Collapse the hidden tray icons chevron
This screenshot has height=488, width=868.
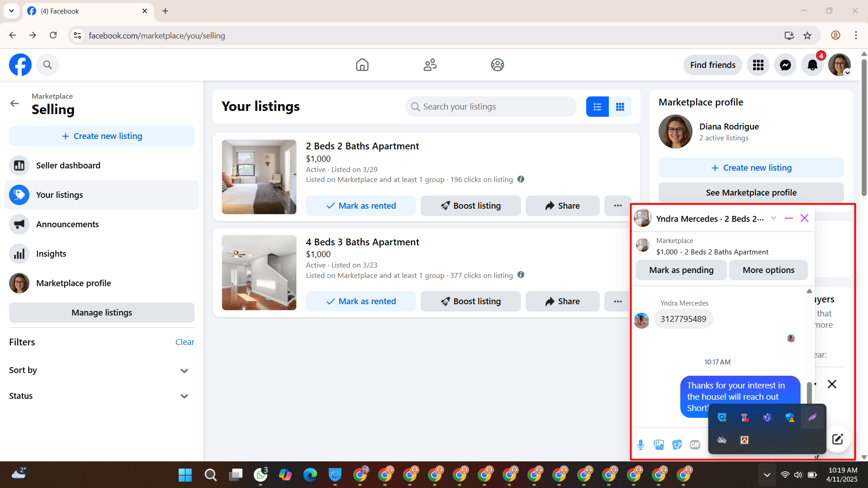[767, 475]
